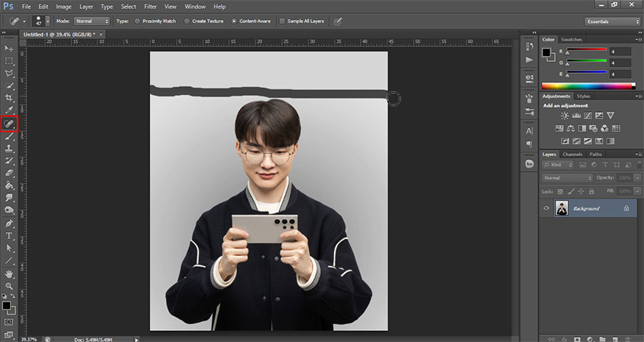Switch to the Swatches tab
Screen dimensions: 644x342
coord(572,39)
